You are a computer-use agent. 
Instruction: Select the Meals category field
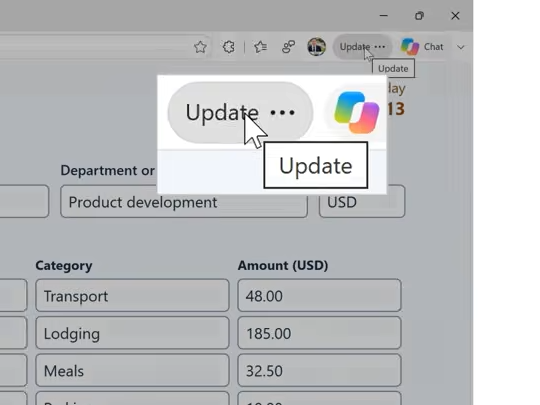(x=132, y=371)
